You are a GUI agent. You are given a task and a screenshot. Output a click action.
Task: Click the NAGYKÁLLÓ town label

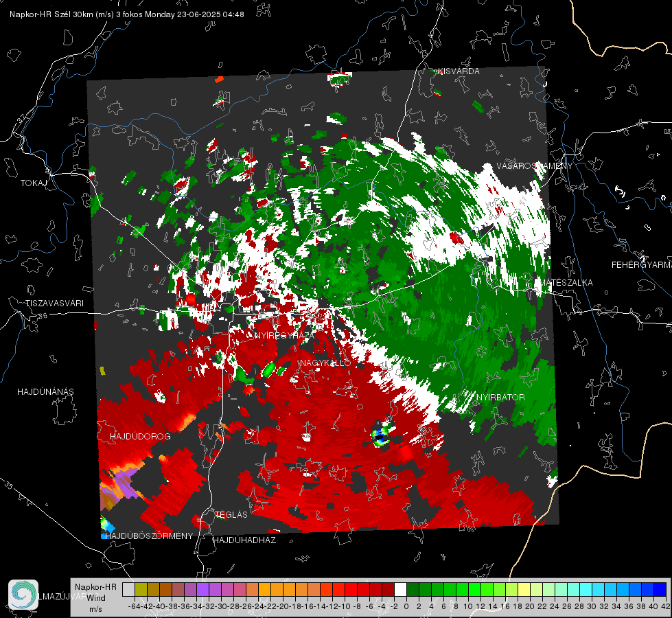click(x=325, y=363)
